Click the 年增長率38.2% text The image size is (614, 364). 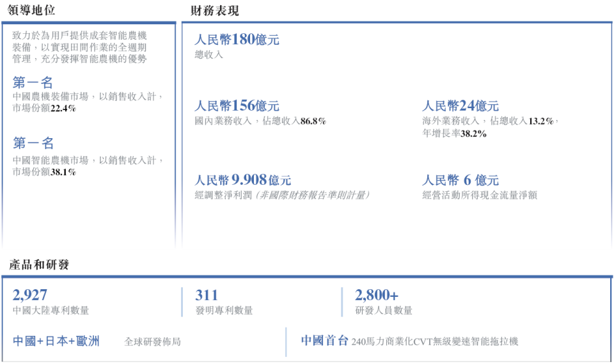click(454, 134)
